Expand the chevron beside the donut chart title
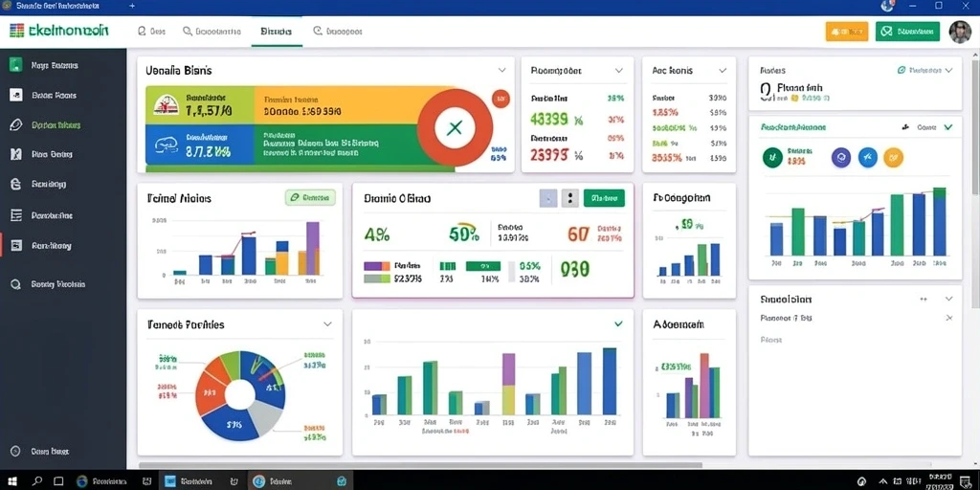980x490 pixels. (x=327, y=324)
